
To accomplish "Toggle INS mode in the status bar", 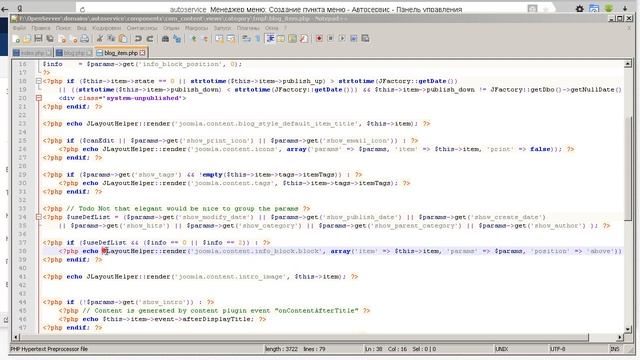I will coord(615,349).
